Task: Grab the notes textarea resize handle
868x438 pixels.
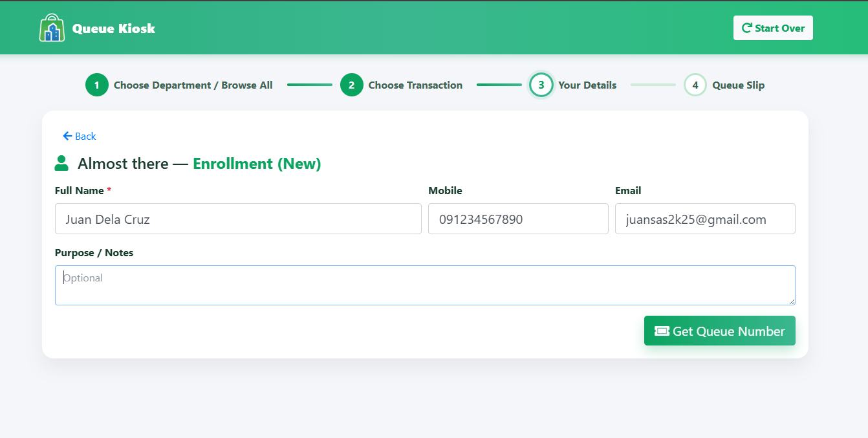Action: (791, 301)
